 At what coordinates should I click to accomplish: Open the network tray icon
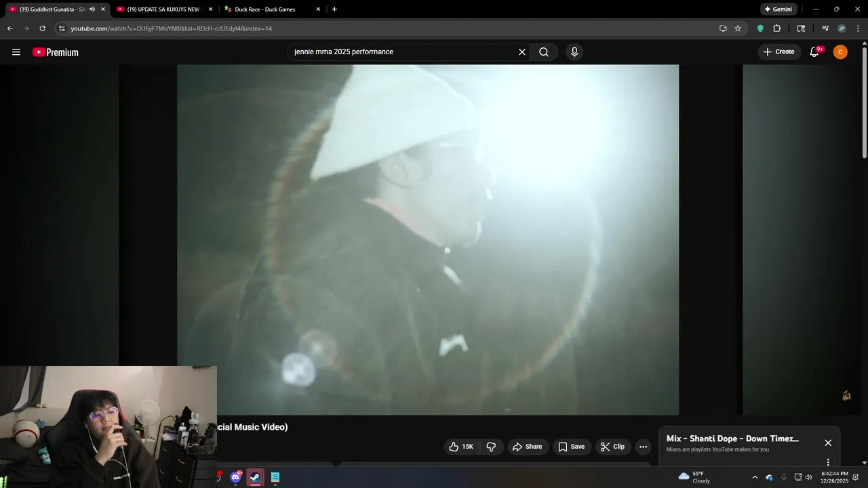798,477
